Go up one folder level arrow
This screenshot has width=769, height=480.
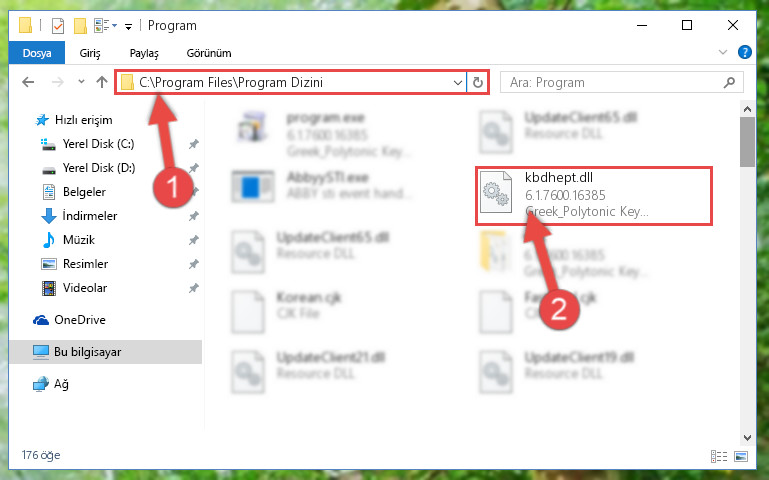pos(102,82)
